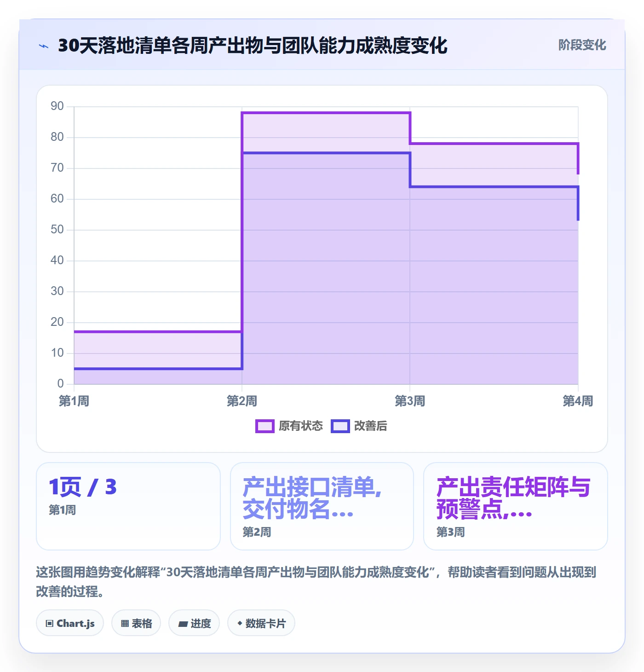Click the 进度 chip bar icon
Screen dimensions: 644x672
coord(183,624)
